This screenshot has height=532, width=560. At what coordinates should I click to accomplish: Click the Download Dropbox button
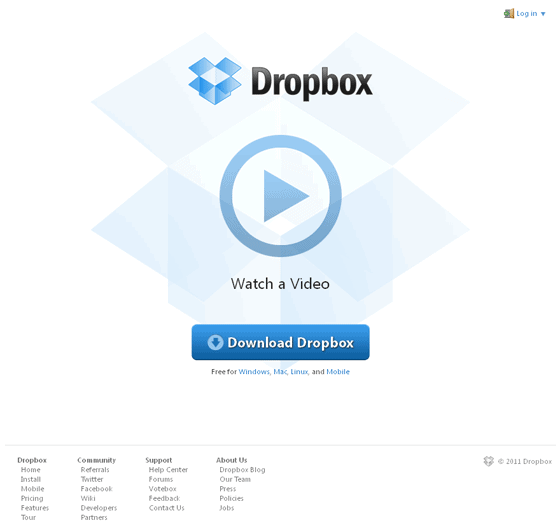280,342
